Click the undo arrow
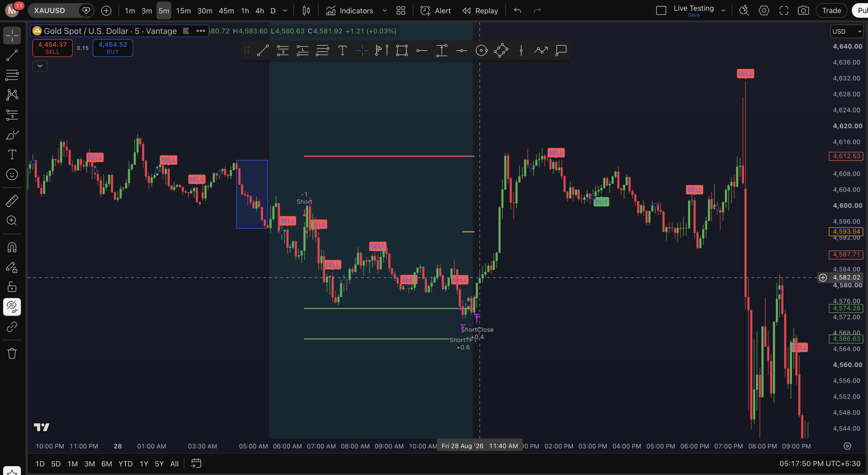The height and width of the screenshot is (475, 868). 517,11
